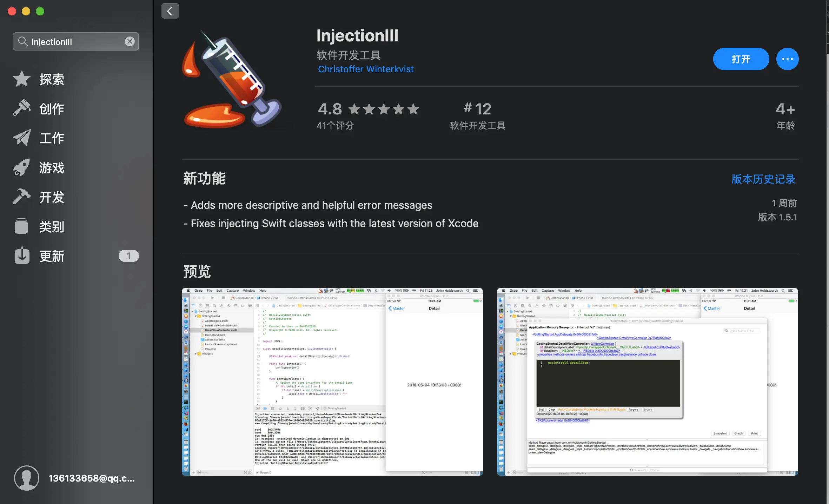Clear the InjectionIII search text
Viewport: 829px width, 504px height.
(130, 41)
